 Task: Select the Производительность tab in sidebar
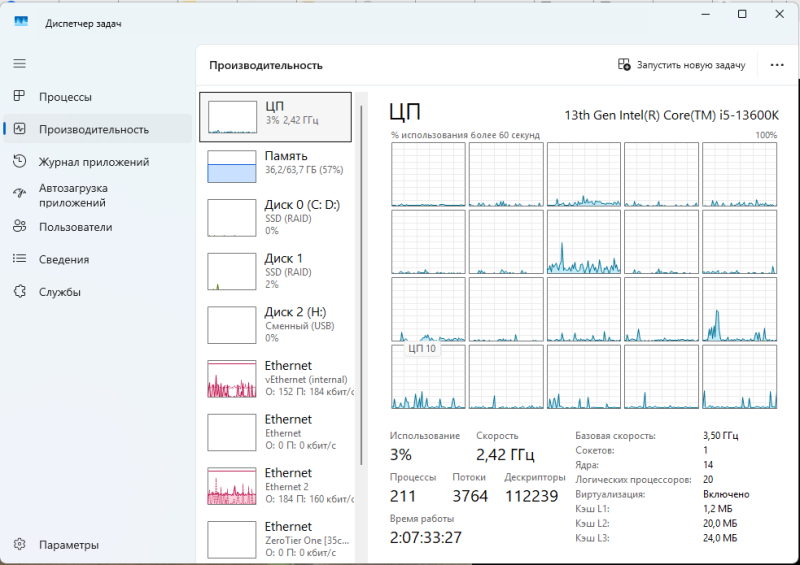(94, 129)
